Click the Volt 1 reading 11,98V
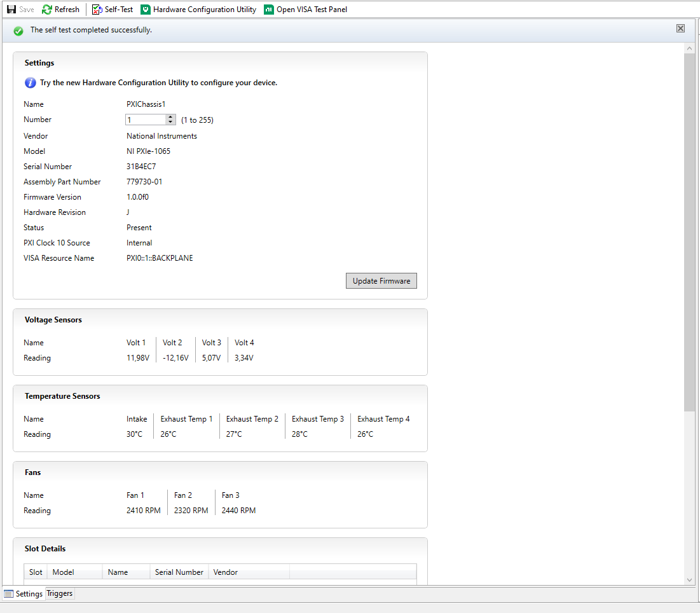Image resolution: width=700 pixels, height=613 pixels. pos(138,358)
